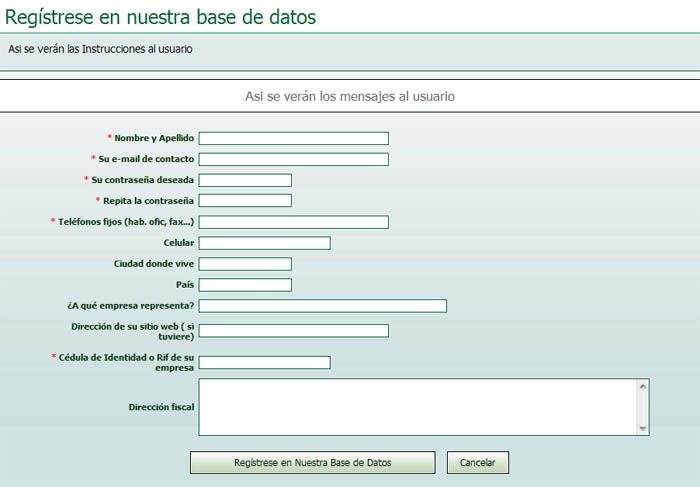Click the Dirección fiscal scrollbar down arrow
The image size is (700, 487).
[643, 428]
